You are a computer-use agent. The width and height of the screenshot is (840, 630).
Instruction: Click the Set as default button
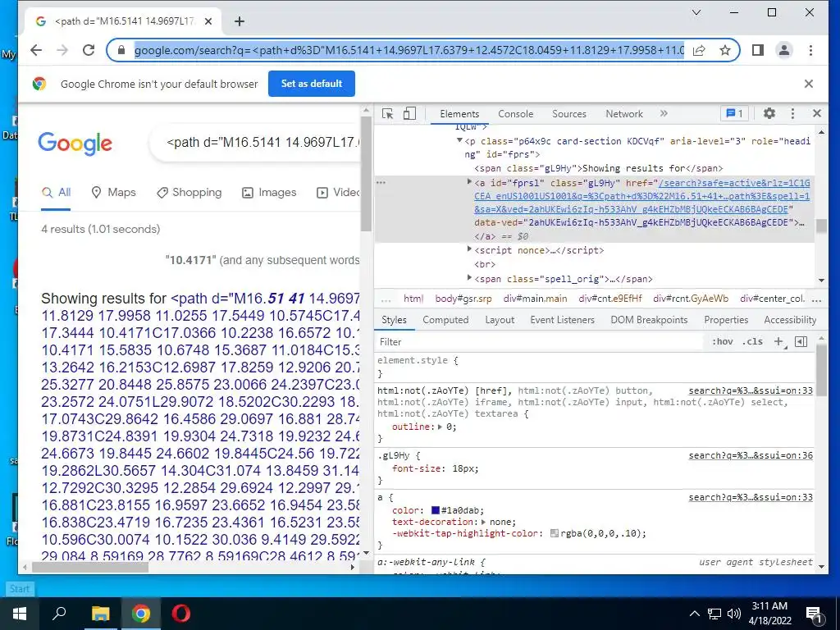point(311,84)
